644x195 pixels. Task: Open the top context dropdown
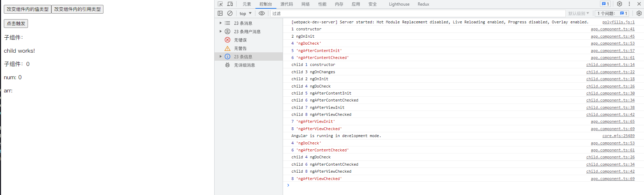[245, 14]
